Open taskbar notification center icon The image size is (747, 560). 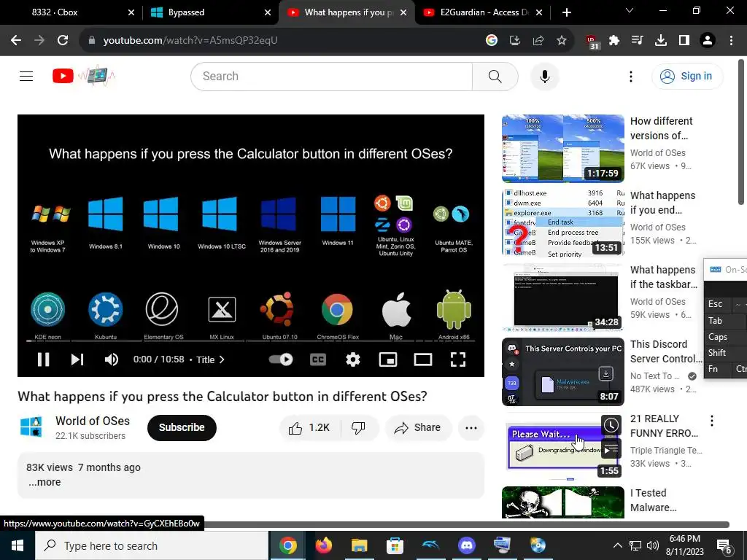pyautogui.click(x=724, y=546)
